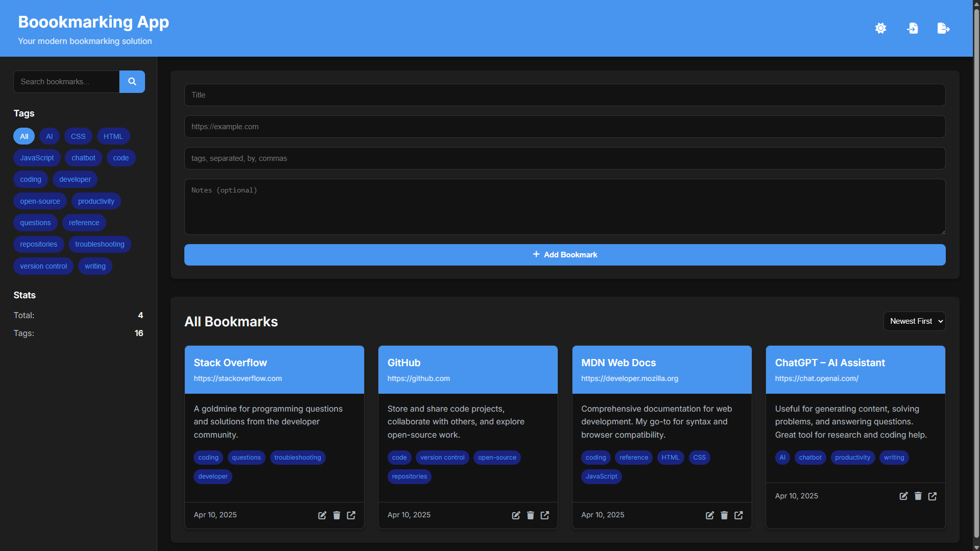
Task: Filter by the JavaScript tag in sidebar
Action: (37, 158)
